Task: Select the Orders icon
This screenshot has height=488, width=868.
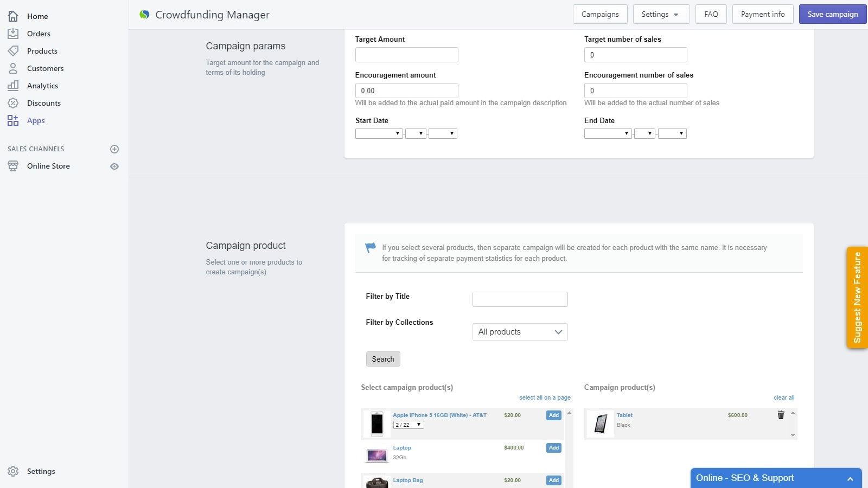Action: 14,34
